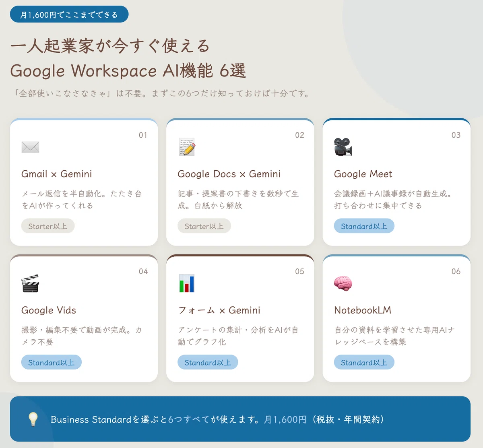The width and height of the screenshot is (483, 448).
Task: Click the 撮影・編集不要で動画が完成 description
Action: (x=82, y=336)
